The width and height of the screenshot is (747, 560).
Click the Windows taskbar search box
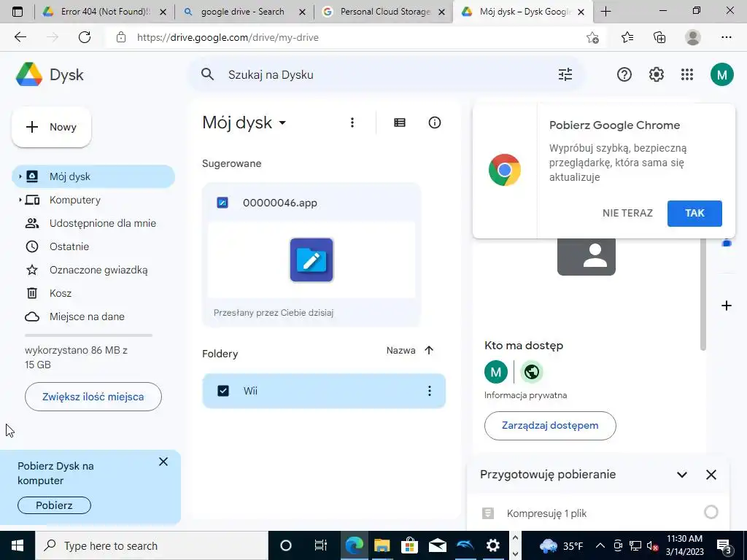click(x=152, y=545)
